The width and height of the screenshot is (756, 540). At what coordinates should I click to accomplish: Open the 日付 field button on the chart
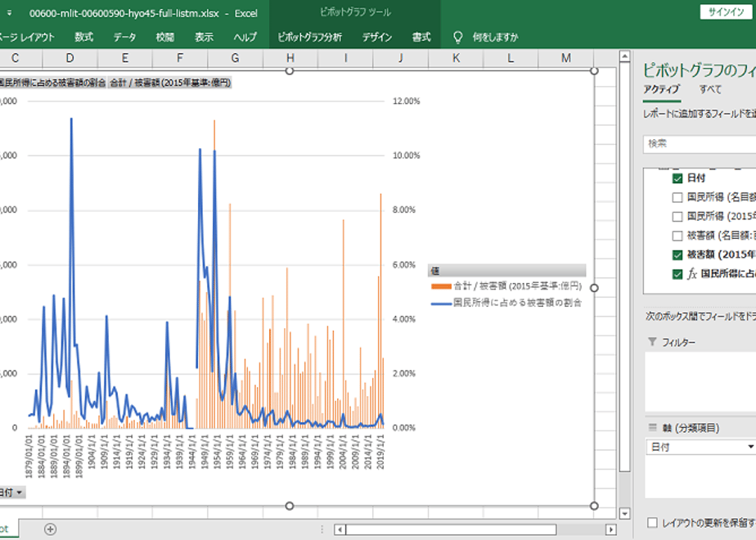coord(11,493)
